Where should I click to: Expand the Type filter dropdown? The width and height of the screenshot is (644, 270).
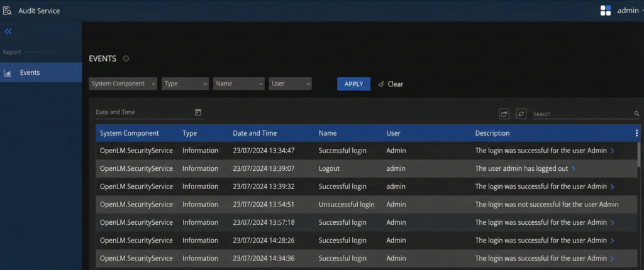click(185, 84)
